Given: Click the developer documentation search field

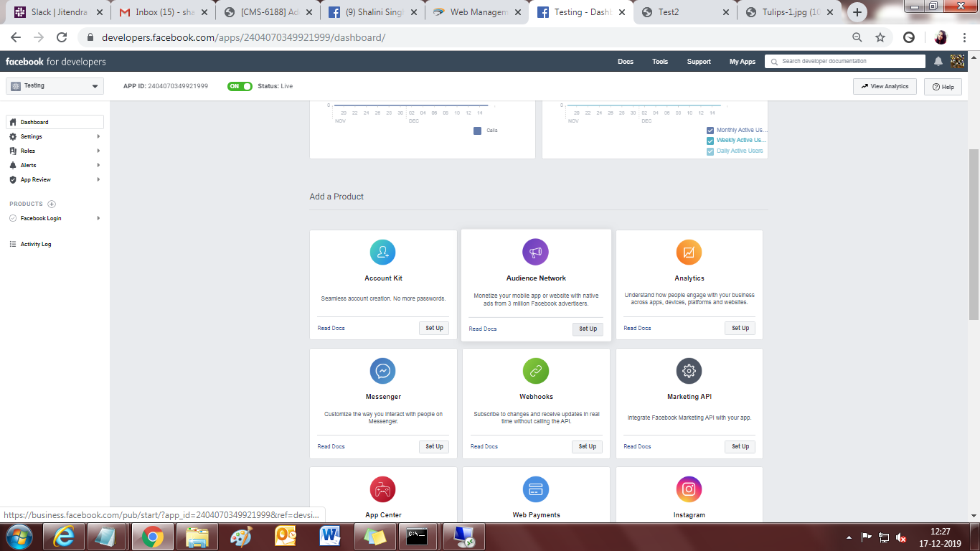Looking at the screenshot, I should click(x=845, y=62).
